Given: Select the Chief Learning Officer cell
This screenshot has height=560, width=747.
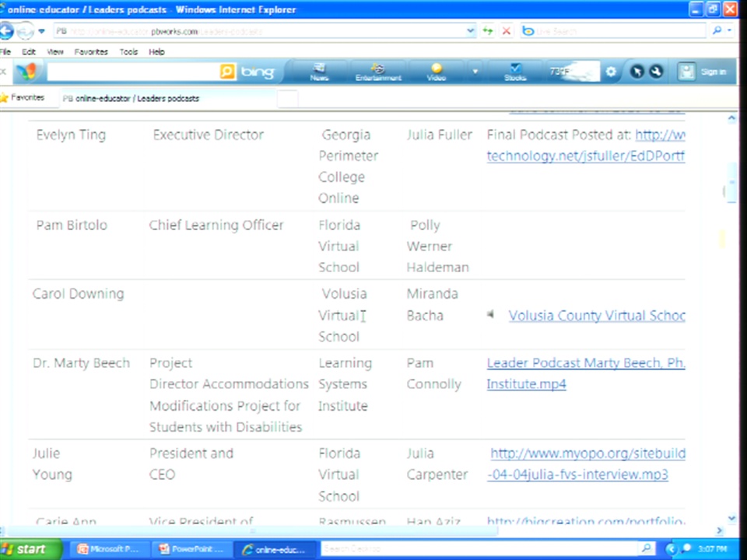Looking at the screenshot, I should pos(216,225).
